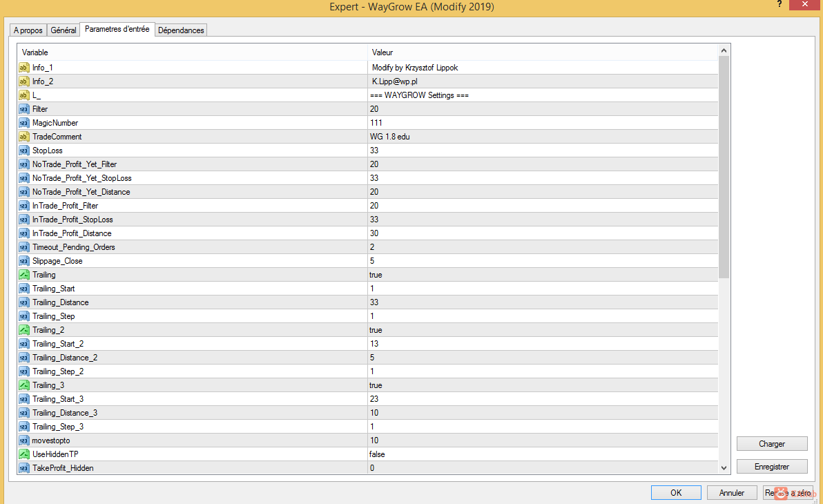The height and width of the screenshot is (504, 823).
Task: Select the UseHiddenTP value false
Action: coord(377,455)
